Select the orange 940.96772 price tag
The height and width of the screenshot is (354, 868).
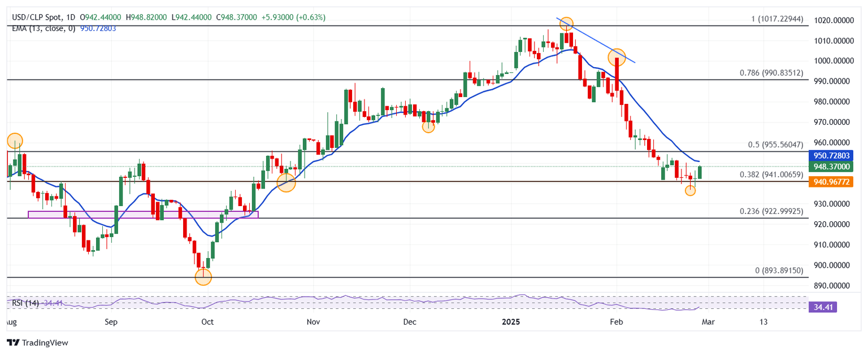(x=831, y=182)
